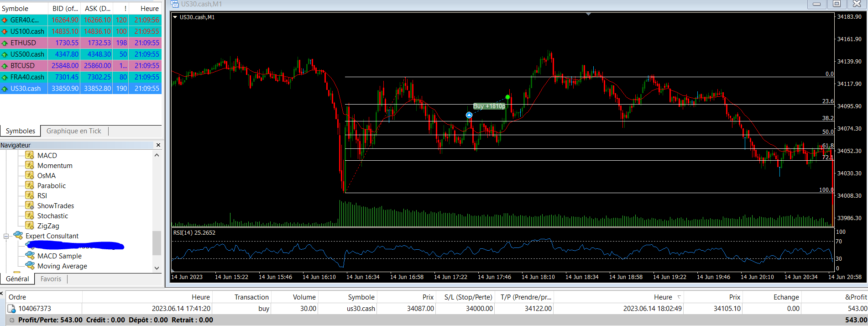Restore the chart window size

(837, 4)
